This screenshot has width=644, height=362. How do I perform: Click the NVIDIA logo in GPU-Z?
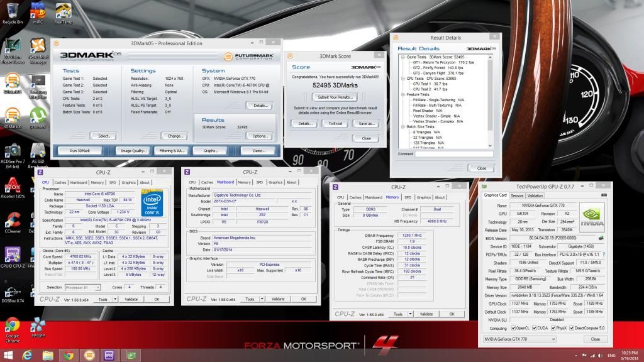click(x=592, y=216)
